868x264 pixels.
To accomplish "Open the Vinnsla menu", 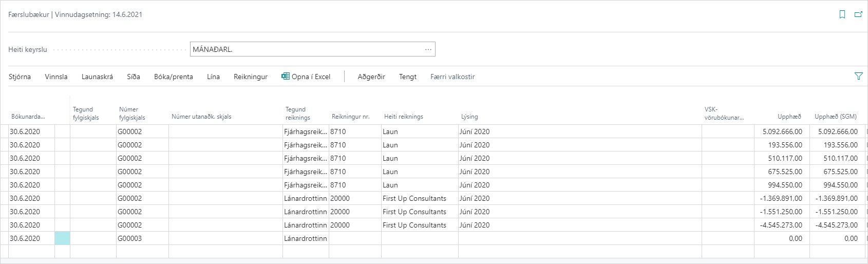I will 56,77.
